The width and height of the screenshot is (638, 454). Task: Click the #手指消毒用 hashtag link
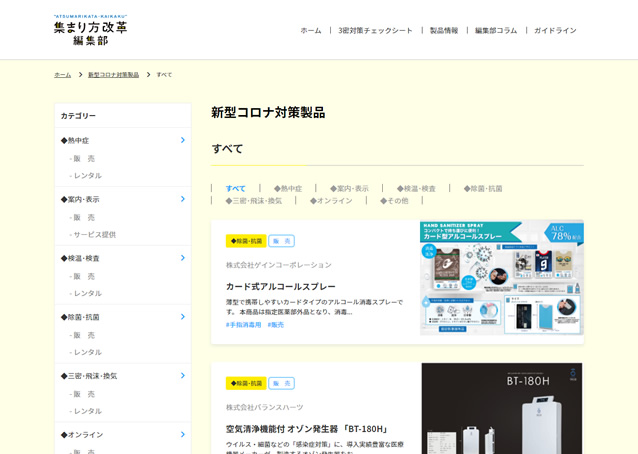point(243,325)
